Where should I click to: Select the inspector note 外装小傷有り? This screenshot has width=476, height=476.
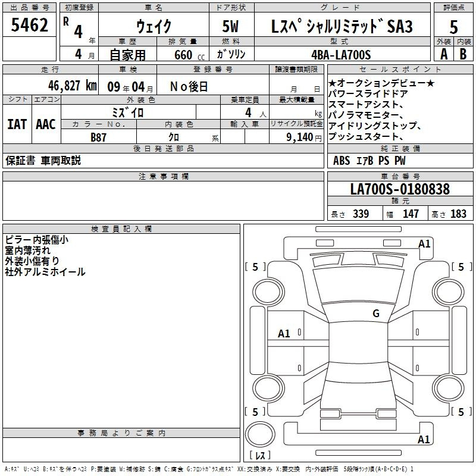[32, 261]
